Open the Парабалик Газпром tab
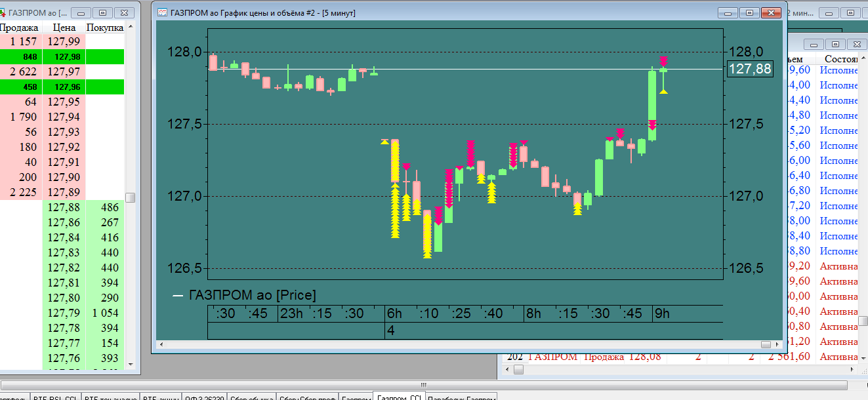Screen dimensions: 868x400 pyautogui.click(x=461, y=397)
